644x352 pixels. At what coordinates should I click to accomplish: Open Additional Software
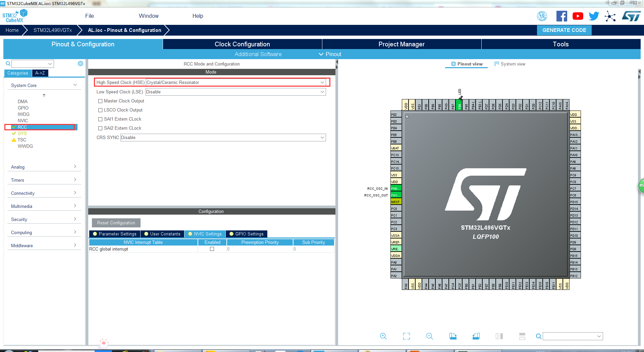(x=258, y=54)
